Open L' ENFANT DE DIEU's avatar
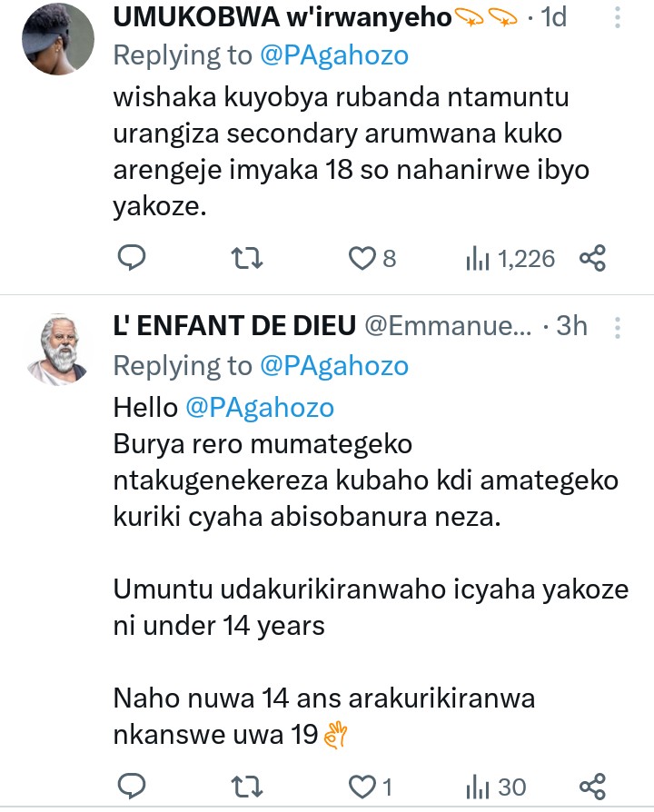The image size is (654, 812). click(58, 350)
